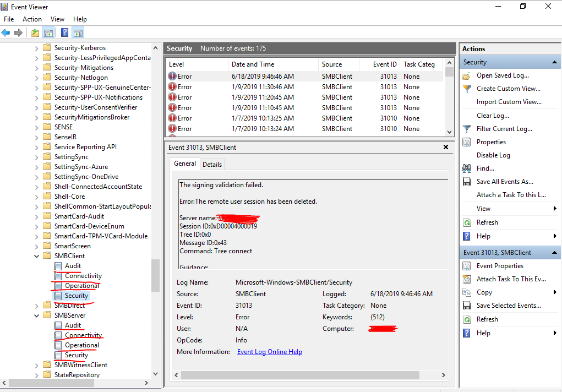Viewport: 562px width, 392px height.
Task: Open the View menu in menu bar
Action: (x=57, y=19)
